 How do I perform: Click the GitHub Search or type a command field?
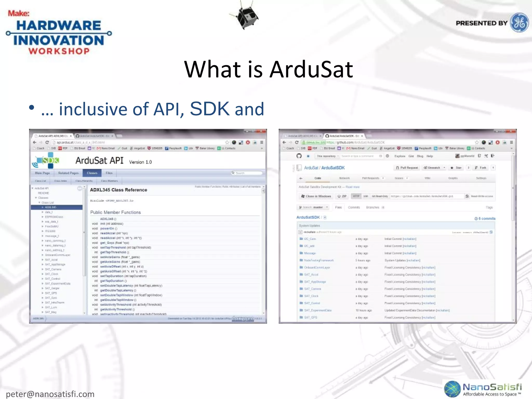click(x=361, y=156)
